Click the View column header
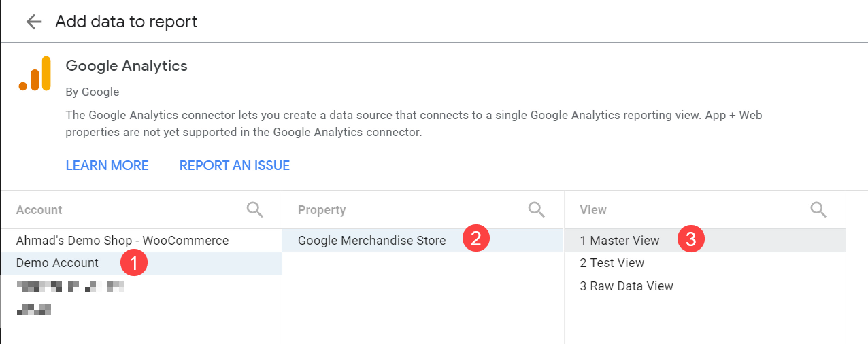Image resolution: width=868 pixels, height=344 pixels. click(x=593, y=210)
